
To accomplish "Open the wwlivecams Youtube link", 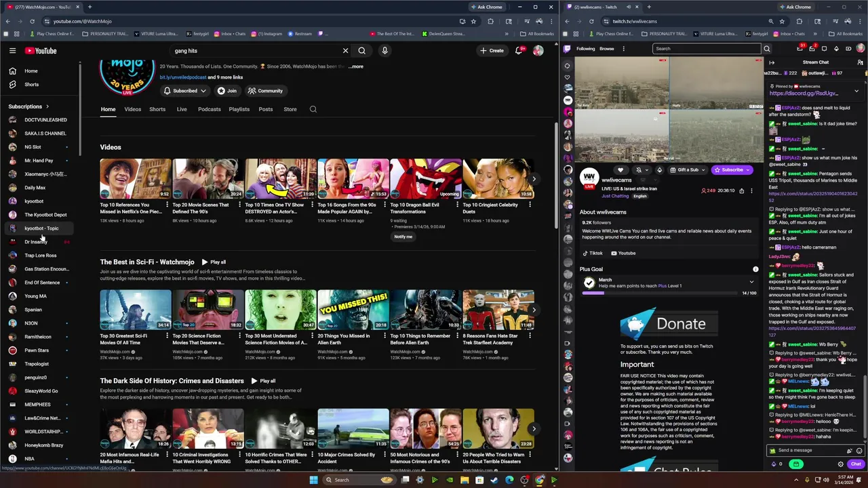I will [623, 253].
